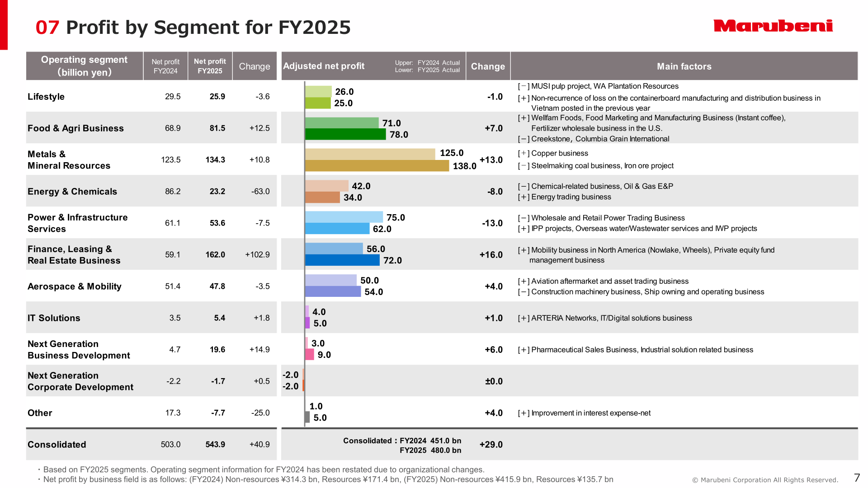This screenshot has height=488, width=868.
Task: Click '[+] Energy trading business' factor
Action: tap(564, 197)
